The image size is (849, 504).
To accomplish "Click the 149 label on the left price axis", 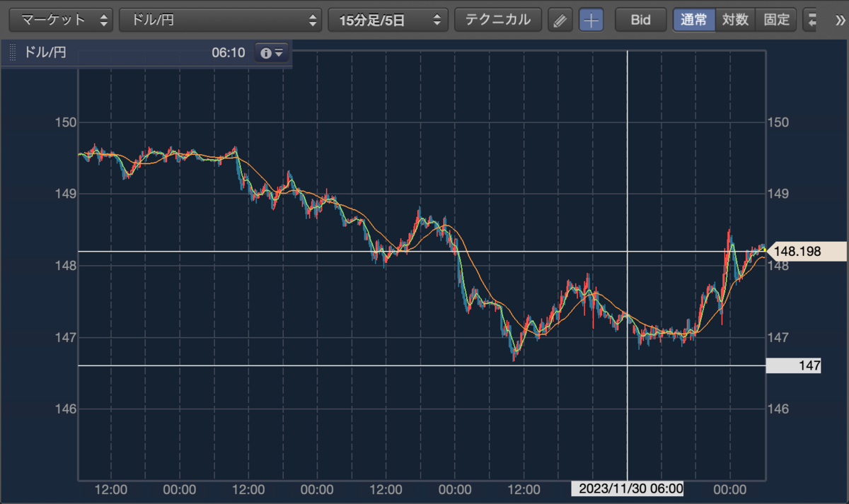I will tap(64, 194).
